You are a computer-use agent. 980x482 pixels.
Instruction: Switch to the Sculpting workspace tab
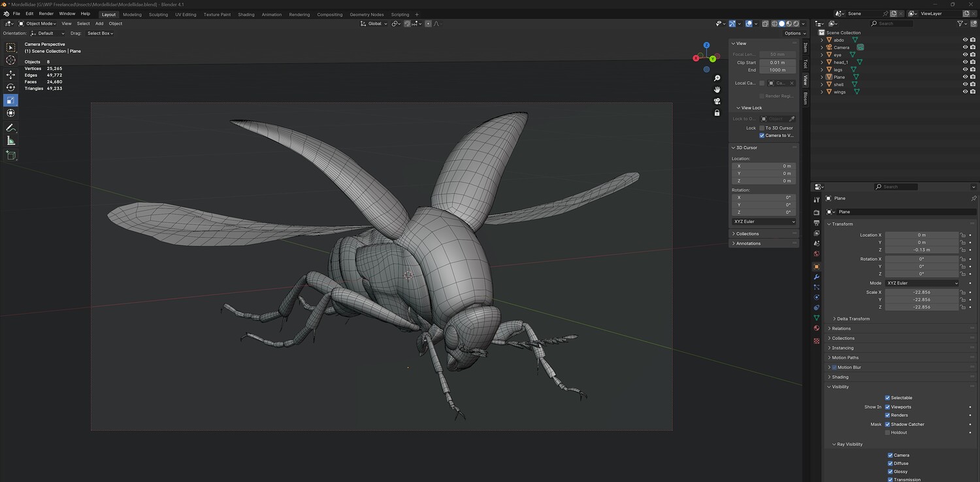158,14
